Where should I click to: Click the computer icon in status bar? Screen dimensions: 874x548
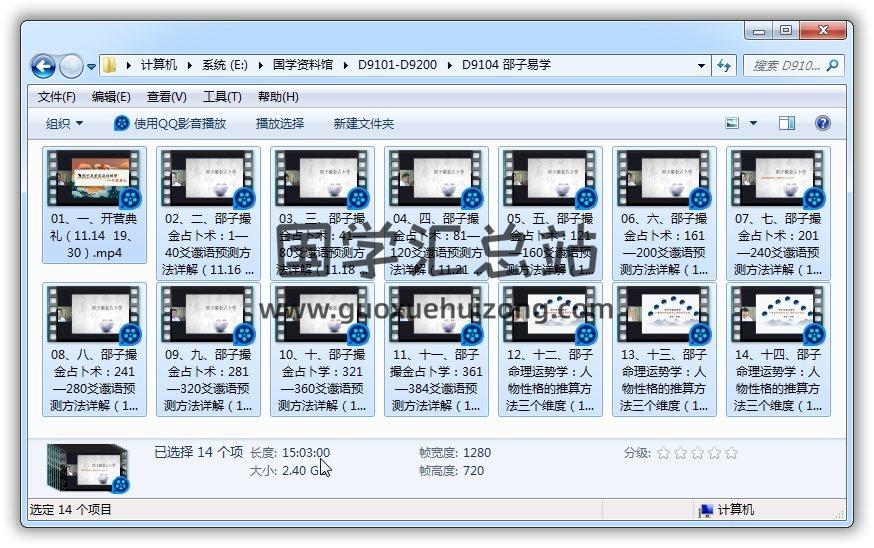click(706, 510)
